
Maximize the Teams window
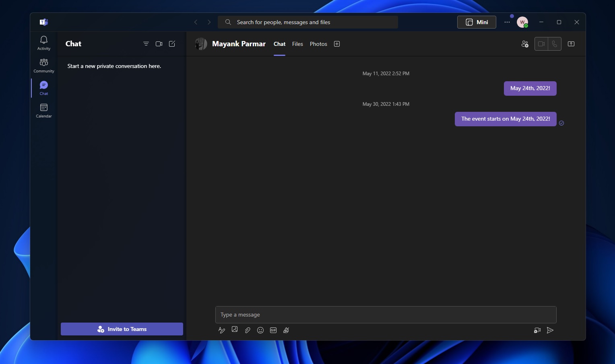pyautogui.click(x=559, y=22)
